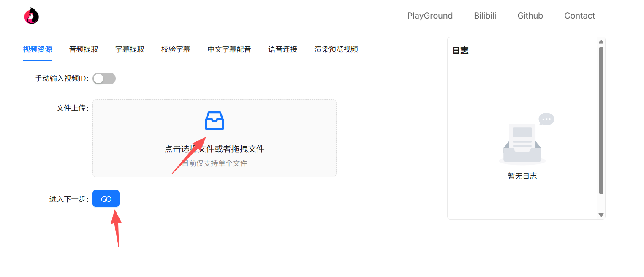Open the 字幕提取 tab
Viewport: 644px width, 277px height.
(x=130, y=49)
